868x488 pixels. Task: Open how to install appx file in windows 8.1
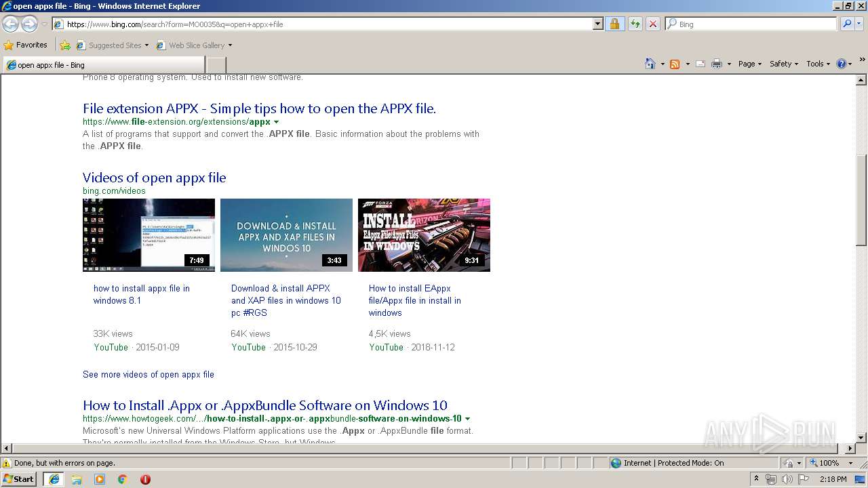pyautogui.click(x=142, y=294)
